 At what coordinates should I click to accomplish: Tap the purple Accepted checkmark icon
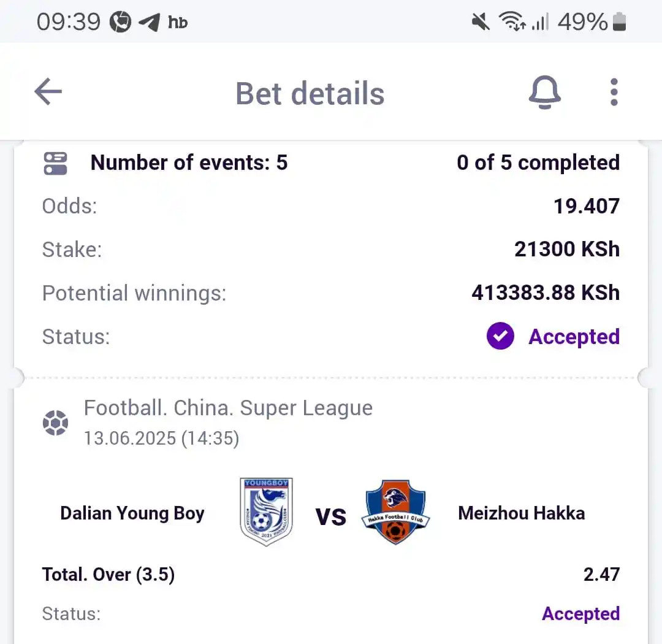pyautogui.click(x=500, y=336)
